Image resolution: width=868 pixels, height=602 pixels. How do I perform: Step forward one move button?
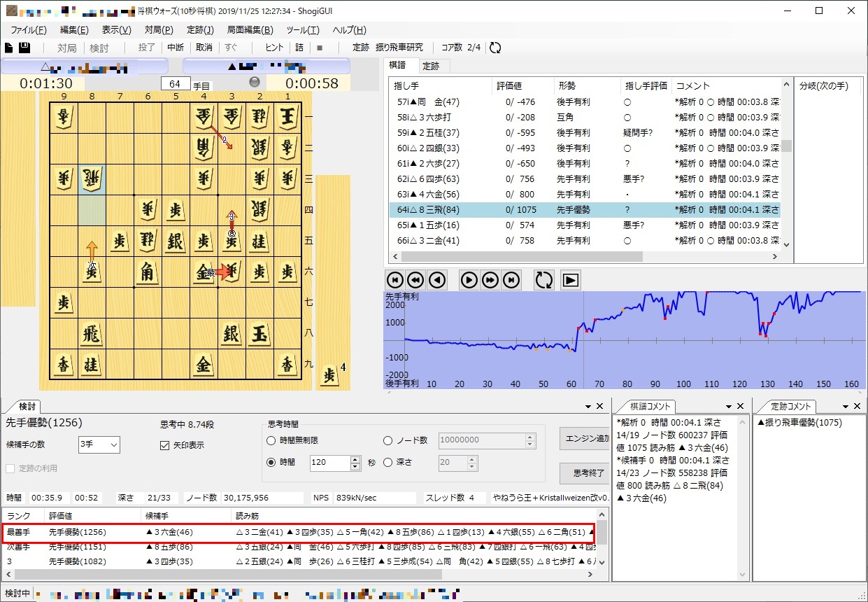coord(469,280)
